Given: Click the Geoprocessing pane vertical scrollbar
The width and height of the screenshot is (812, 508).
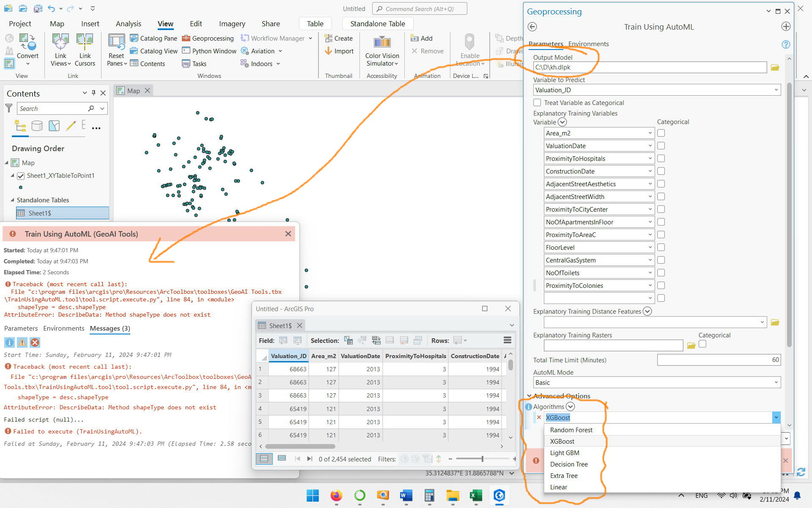Looking at the screenshot, I should tap(789, 215).
